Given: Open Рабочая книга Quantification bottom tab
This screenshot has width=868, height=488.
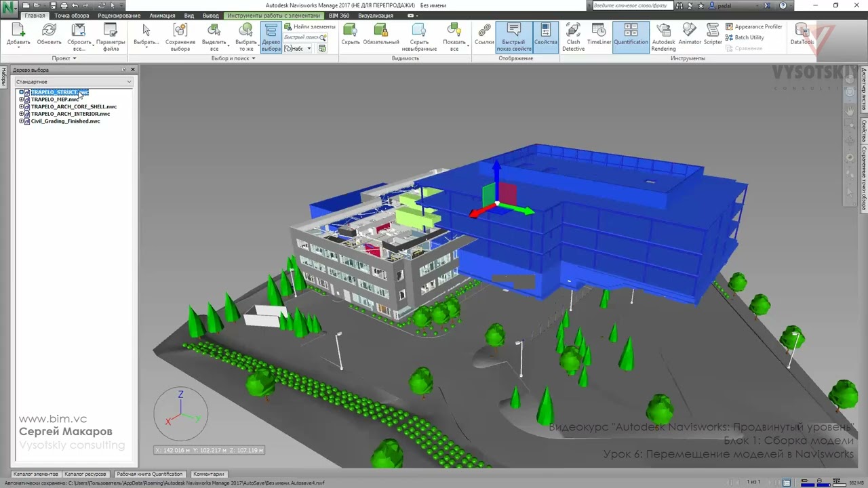Looking at the screenshot, I should point(149,474).
